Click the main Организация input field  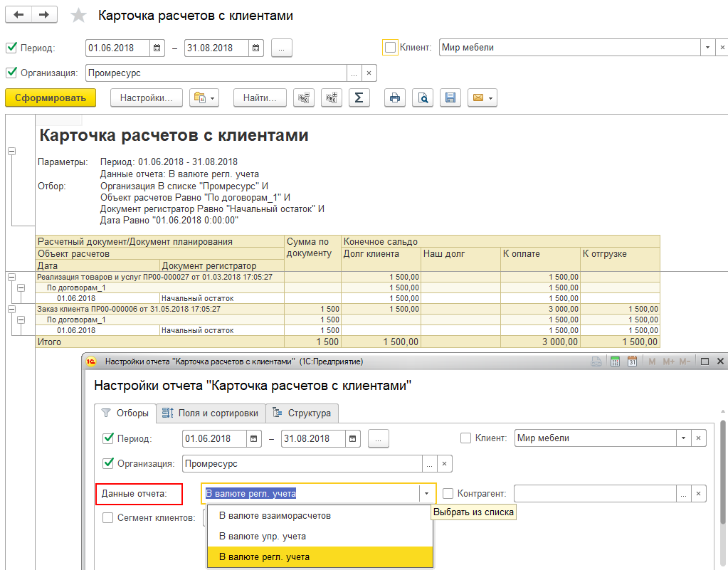click(216, 73)
